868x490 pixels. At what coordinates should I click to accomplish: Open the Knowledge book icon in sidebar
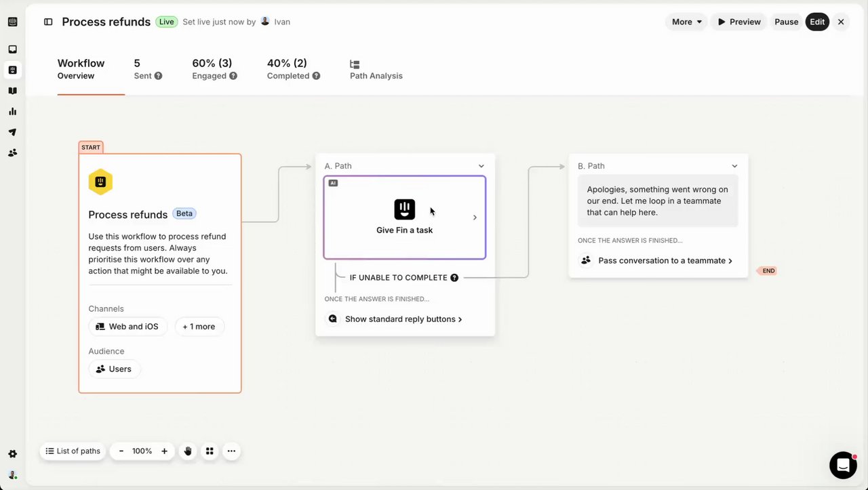(12, 91)
